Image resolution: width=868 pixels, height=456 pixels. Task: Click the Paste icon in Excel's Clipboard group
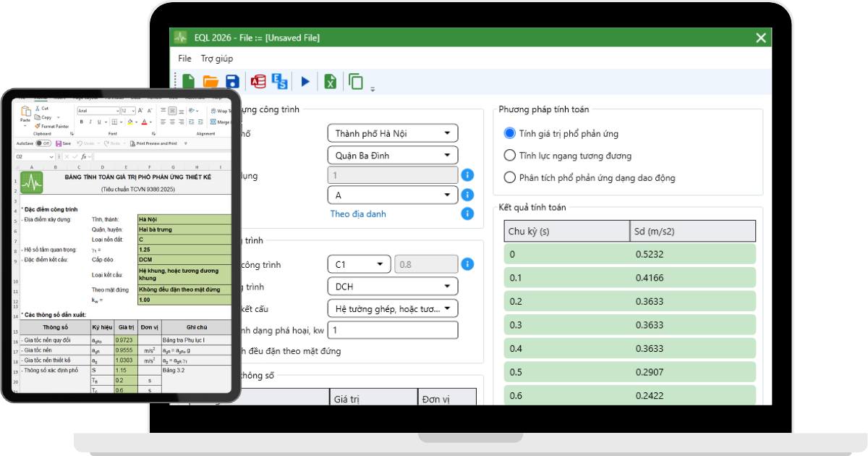click(25, 114)
